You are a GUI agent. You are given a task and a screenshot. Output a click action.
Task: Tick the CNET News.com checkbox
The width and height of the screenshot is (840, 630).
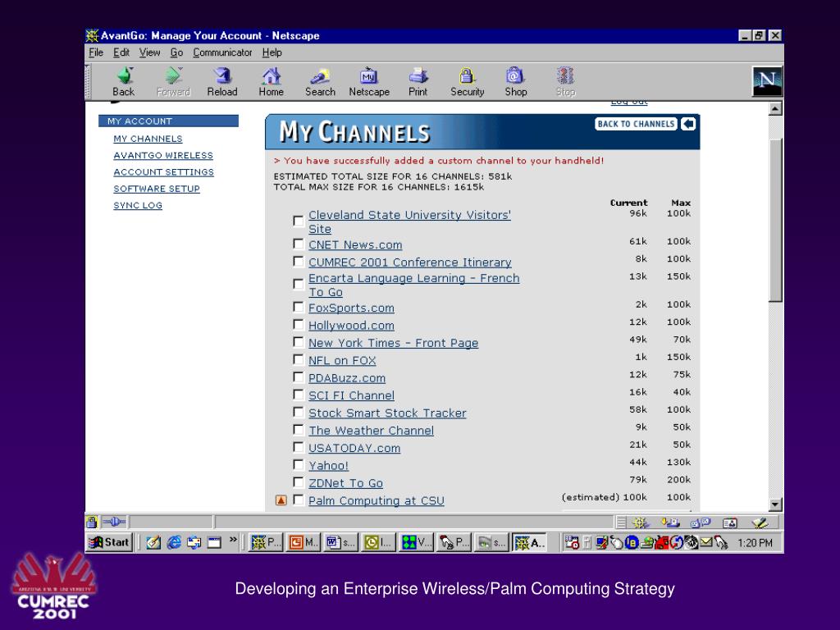299,244
